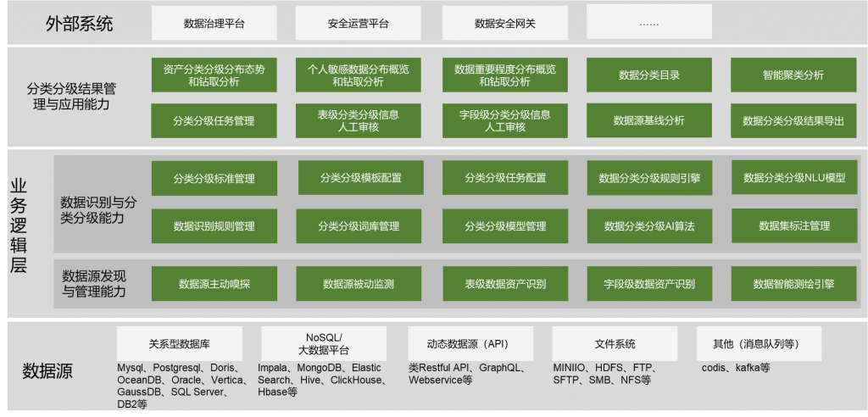Select the 分类分级词库管理 block

[x=359, y=226]
